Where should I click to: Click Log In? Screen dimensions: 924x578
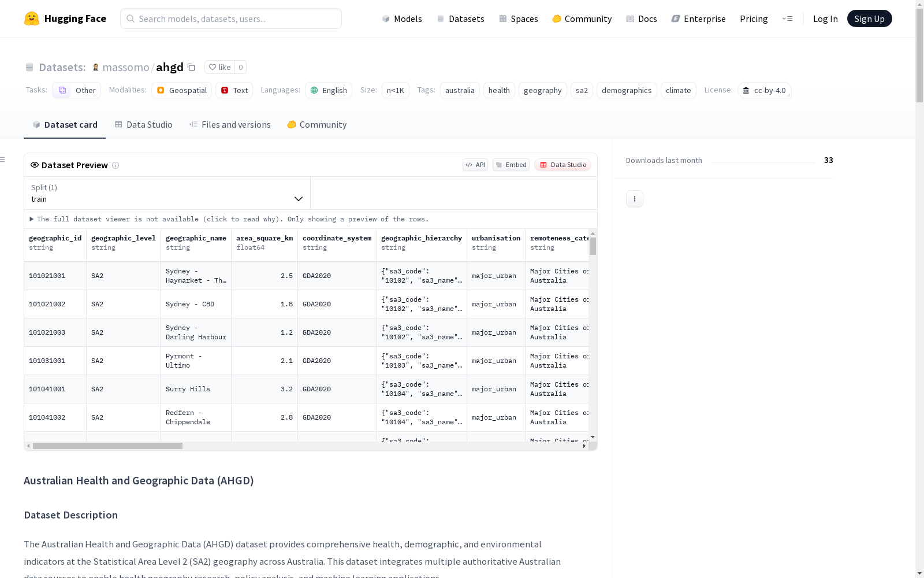[825, 18]
